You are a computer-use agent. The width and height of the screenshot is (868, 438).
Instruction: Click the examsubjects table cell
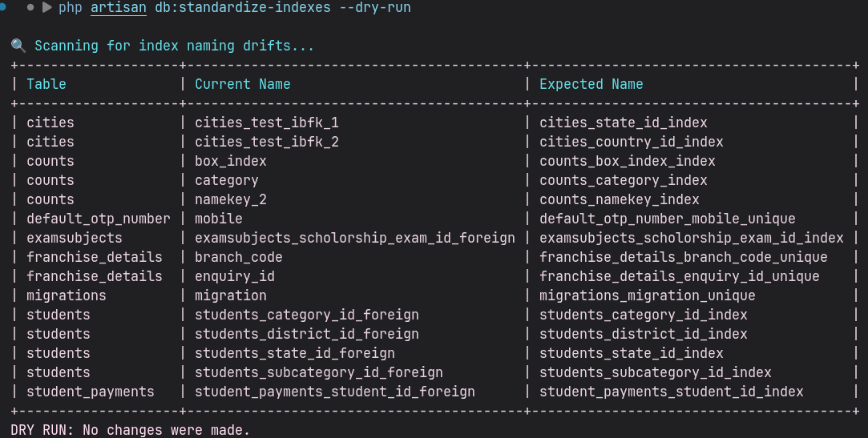(x=75, y=239)
